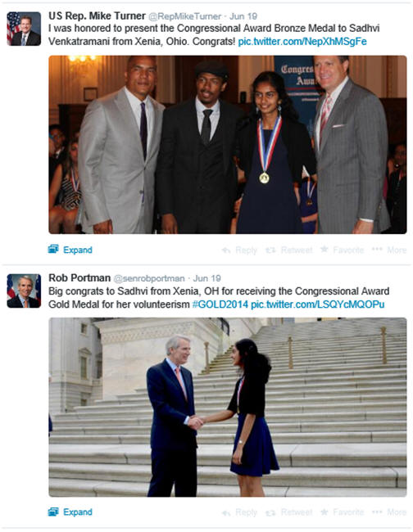
Task: Click the #GOLD2014 hashtag
Action: (220, 304)
